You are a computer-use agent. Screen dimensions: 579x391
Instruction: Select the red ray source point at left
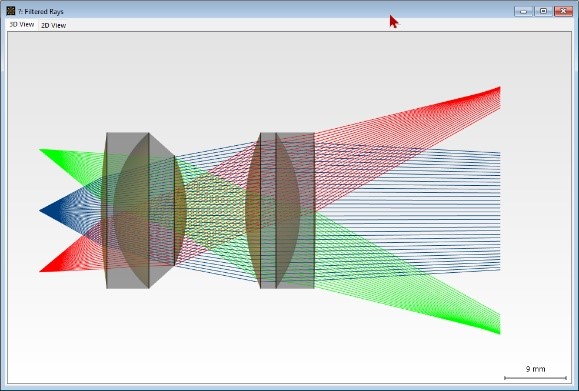coord(41,271)
